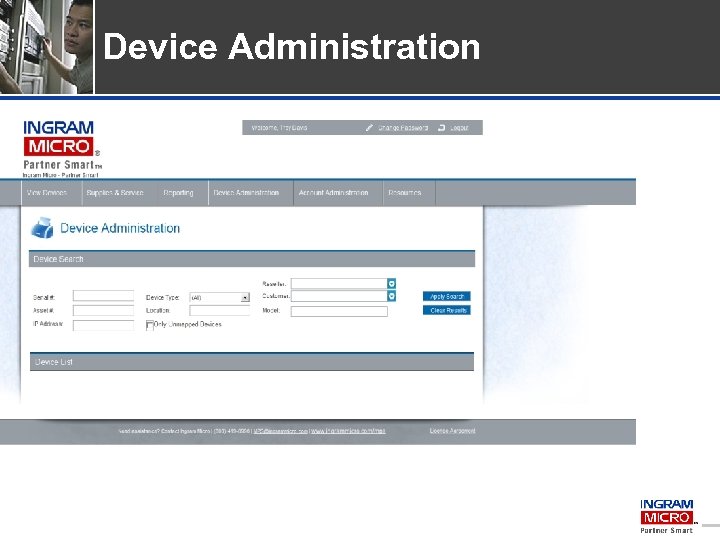Tick the Only Unmapped Devices checkbox

click(150, 325)
